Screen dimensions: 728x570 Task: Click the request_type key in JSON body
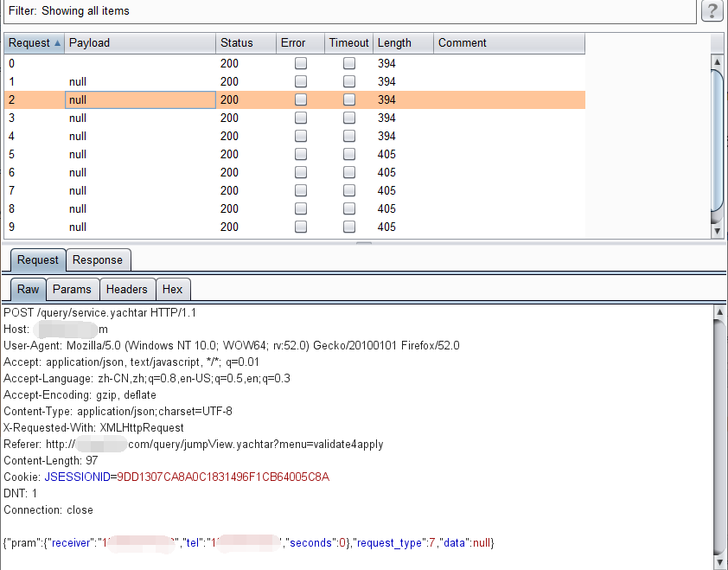click(389, 543)
